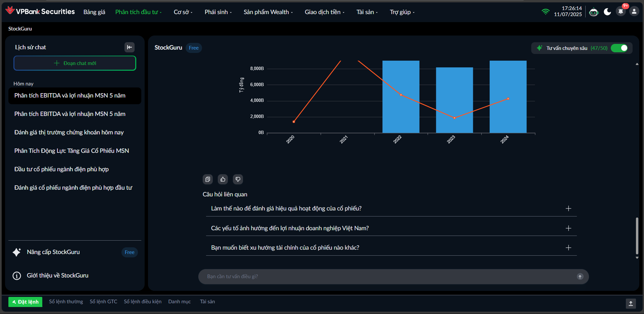Click the Bạn cần tư vấn điều gì input

point(386,276)
